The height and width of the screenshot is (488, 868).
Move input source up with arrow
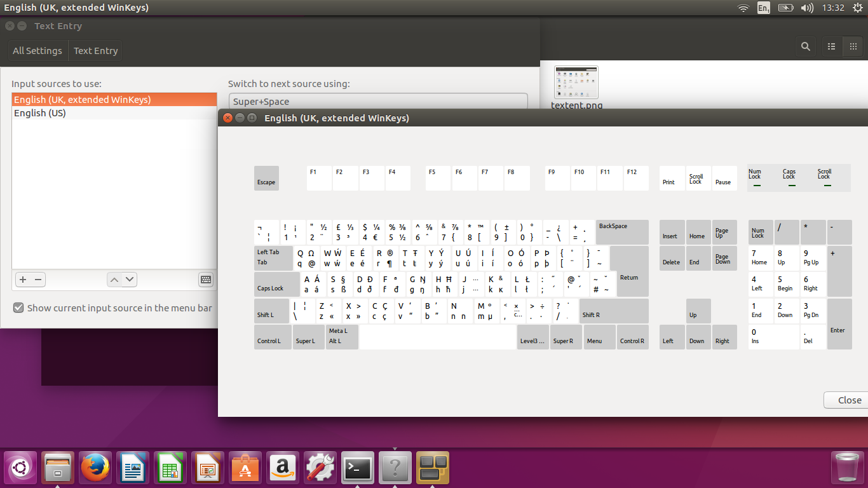tap(114, 280)
